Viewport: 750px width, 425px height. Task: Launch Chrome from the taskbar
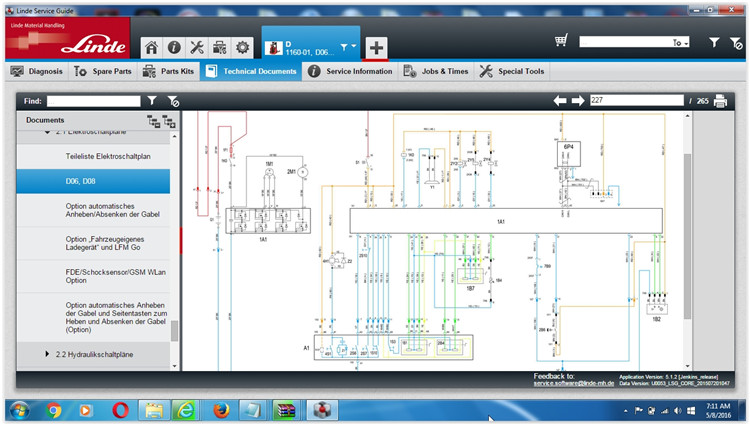click(54, 410)
